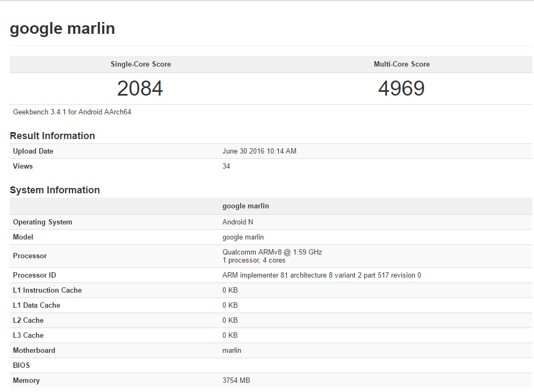Screen dimensions: 534x392
Task: Select the Multi-Core Score header
Action: (401, 64)
